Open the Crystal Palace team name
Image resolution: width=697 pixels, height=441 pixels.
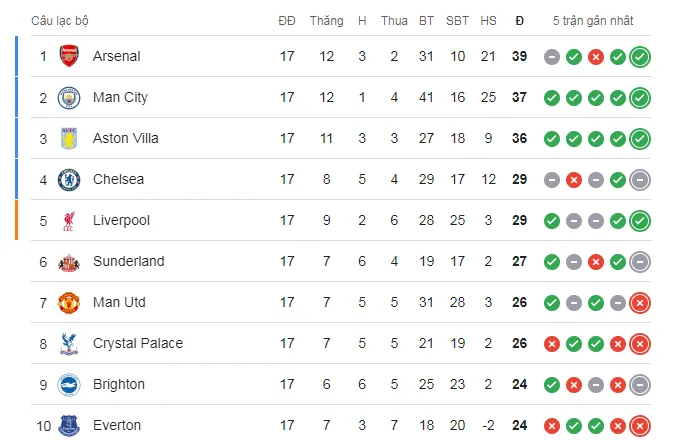coord(137,343)
